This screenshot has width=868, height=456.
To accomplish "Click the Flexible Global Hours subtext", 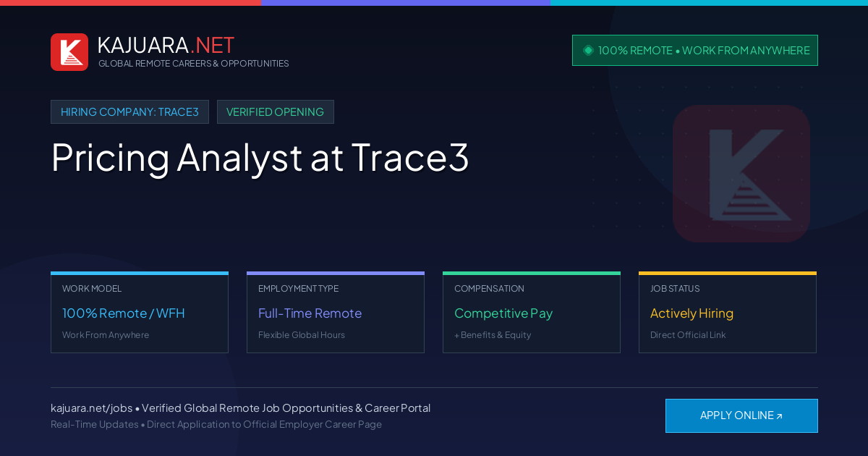I will [302, 335].
